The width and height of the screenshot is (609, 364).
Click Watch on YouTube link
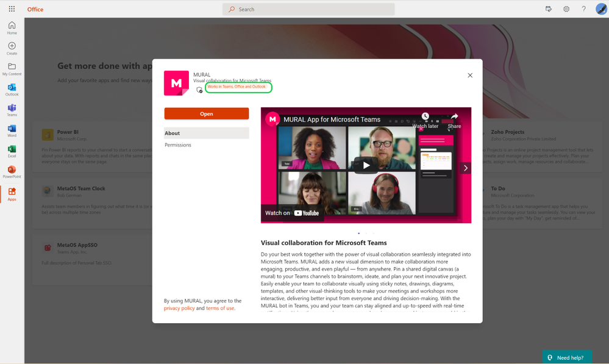[x=292, y=213]
